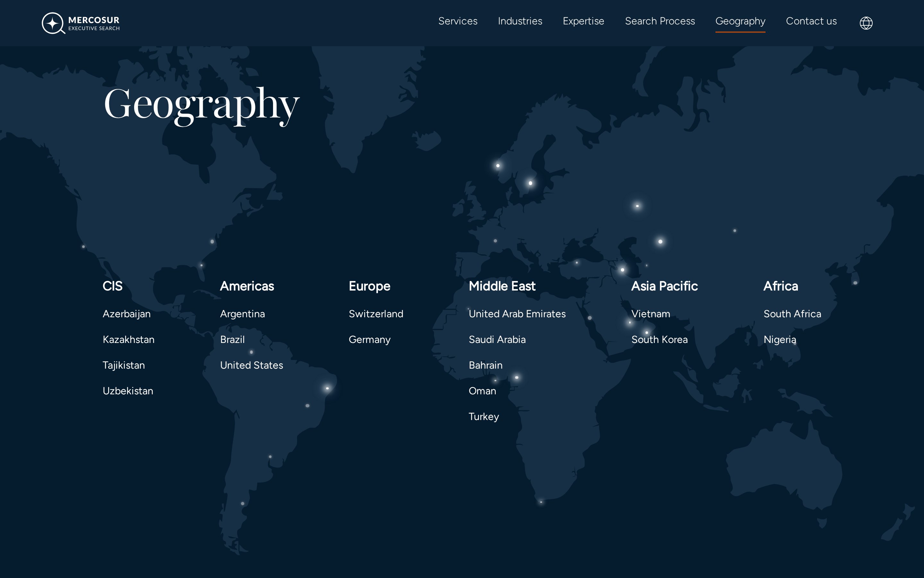The image size is (924, 578).
Task: Open the Contact us page
Action: click(811, 21)
